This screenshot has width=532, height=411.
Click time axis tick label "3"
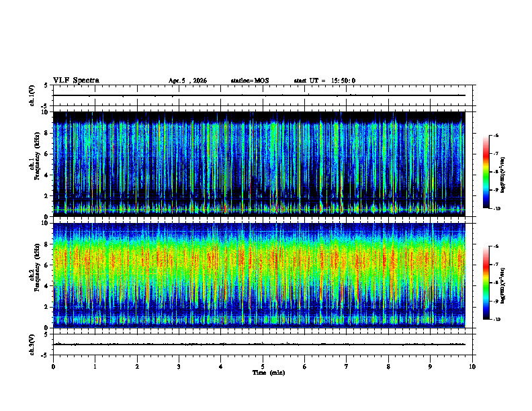[179, 367]
